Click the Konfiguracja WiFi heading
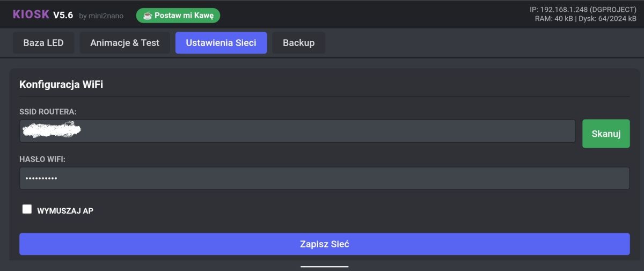This screenshot has height=271, width=644. pyautogui.click(x=61, y=84)
